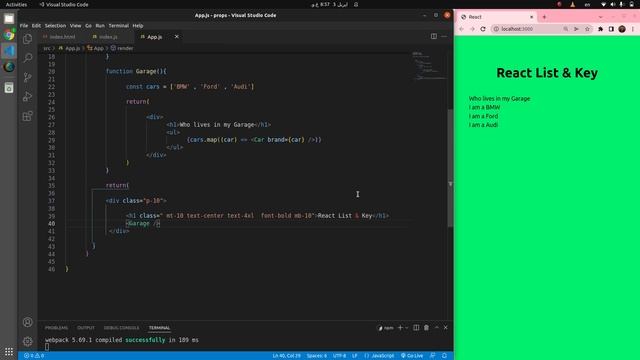Open the Edit menu in VS Code

(36, 25)
